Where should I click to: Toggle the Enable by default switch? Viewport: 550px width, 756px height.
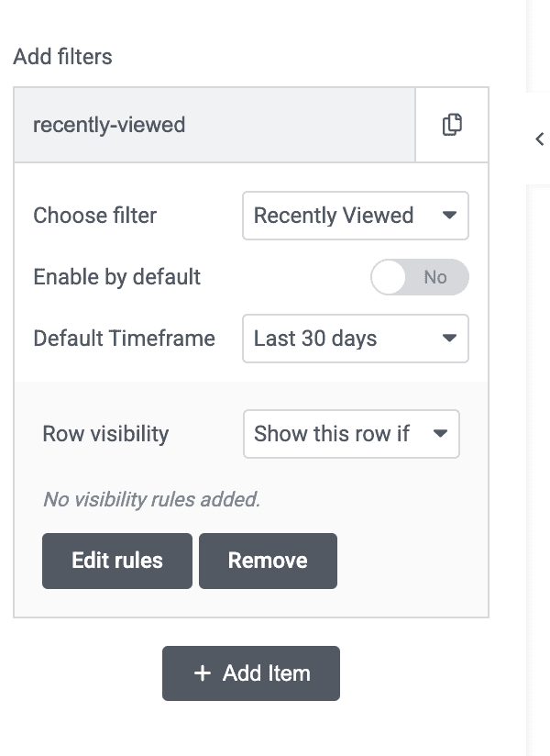pos(419,277)
